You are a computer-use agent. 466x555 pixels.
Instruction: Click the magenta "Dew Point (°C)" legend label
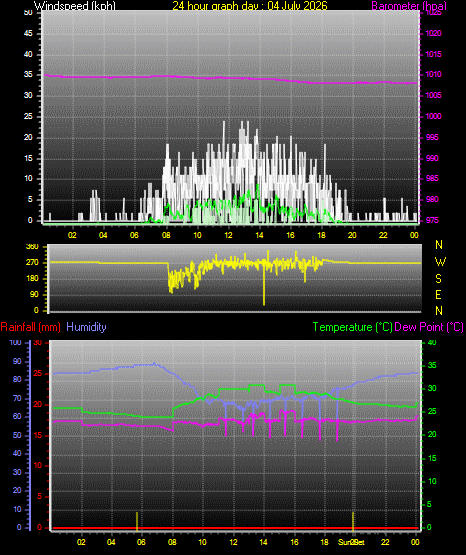(x=429, y=327)
